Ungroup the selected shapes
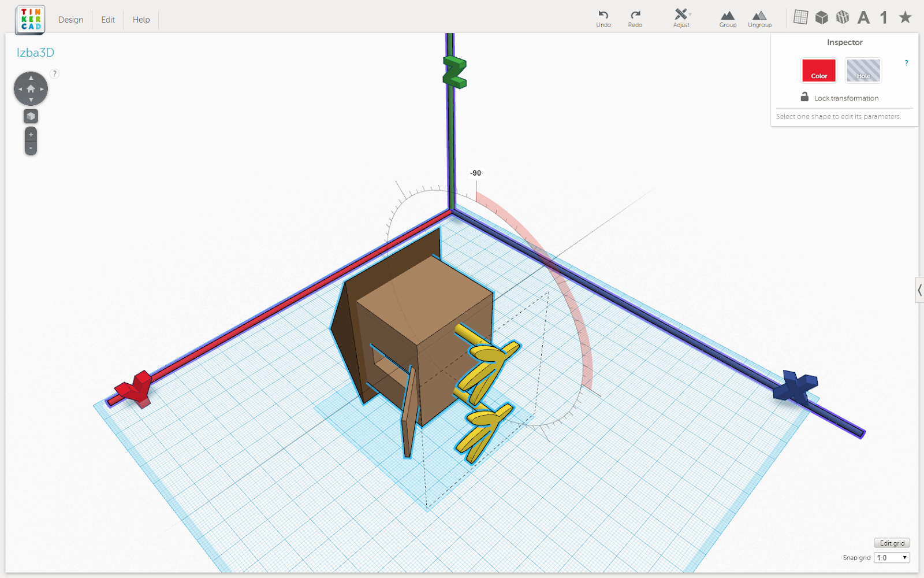This screenshot has height=578, width=924. (x=759, y=18)
